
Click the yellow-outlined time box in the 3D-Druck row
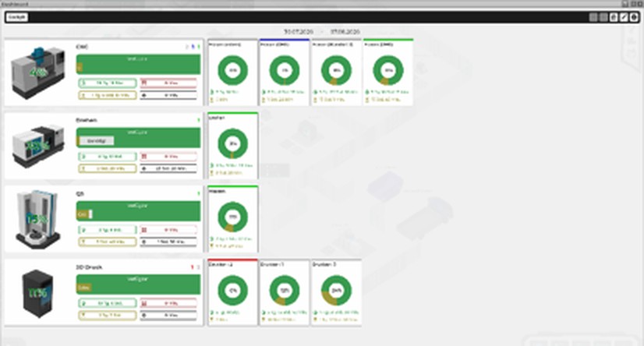[108, 315]
